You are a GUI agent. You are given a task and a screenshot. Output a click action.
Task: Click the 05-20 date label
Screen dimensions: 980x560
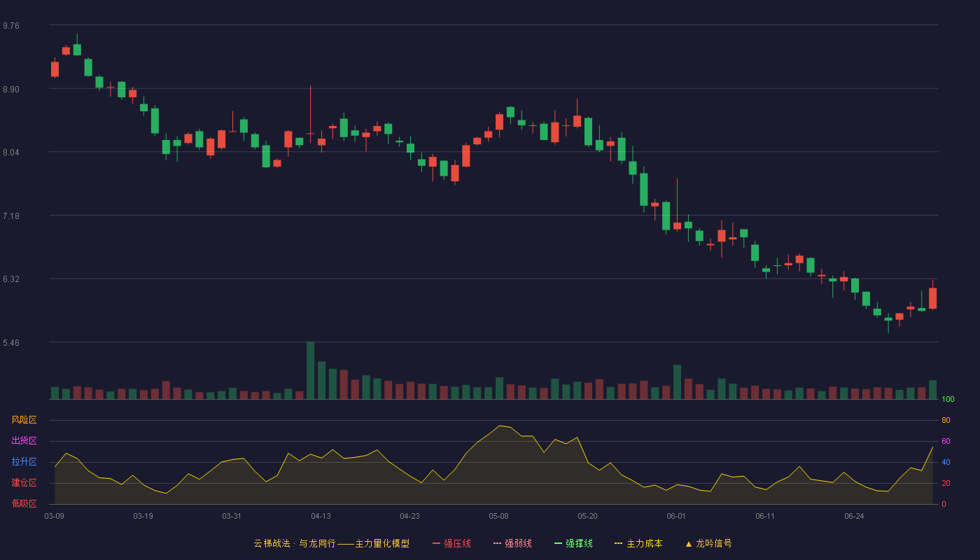click(587, 516)
